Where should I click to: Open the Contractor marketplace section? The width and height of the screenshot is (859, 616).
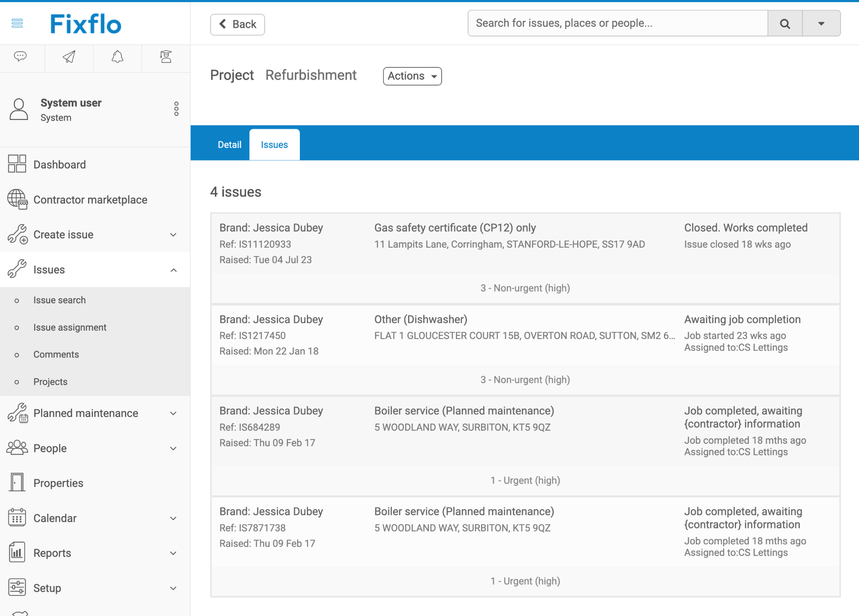[90, 200]
